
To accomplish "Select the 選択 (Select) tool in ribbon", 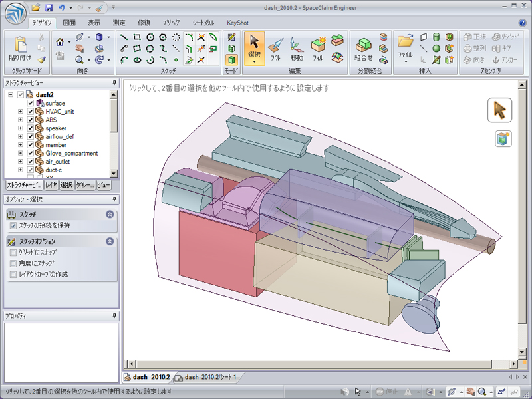I will point(254,48).
